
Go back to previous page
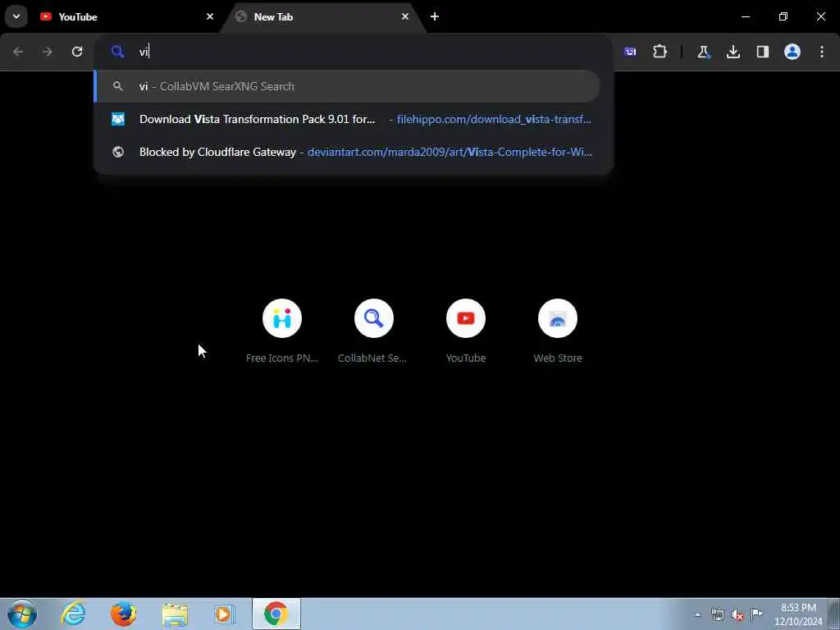18,52
